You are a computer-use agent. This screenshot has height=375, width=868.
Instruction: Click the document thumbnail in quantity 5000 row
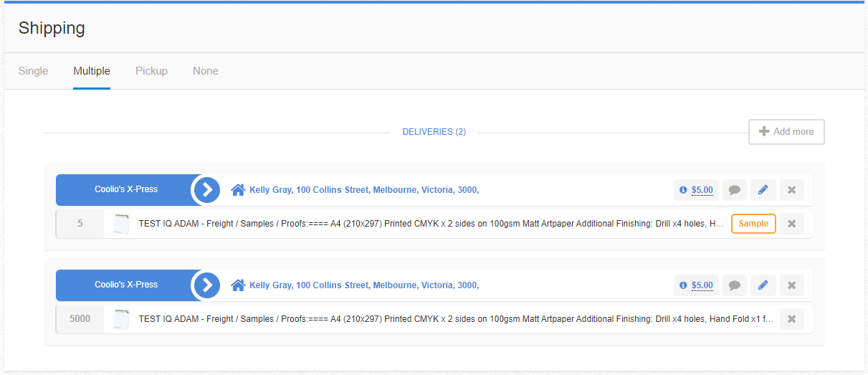(x=122, y=319)
